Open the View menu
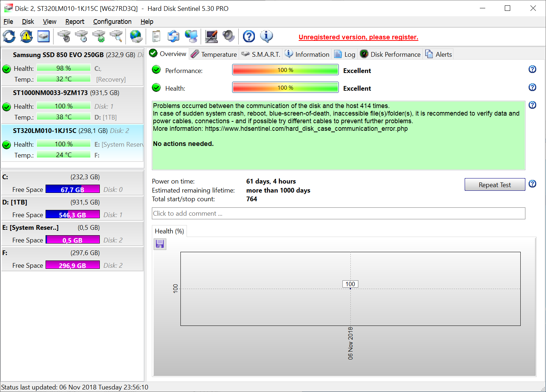Image resolution: width=546 pixels, height=392 pixels. 50,22
